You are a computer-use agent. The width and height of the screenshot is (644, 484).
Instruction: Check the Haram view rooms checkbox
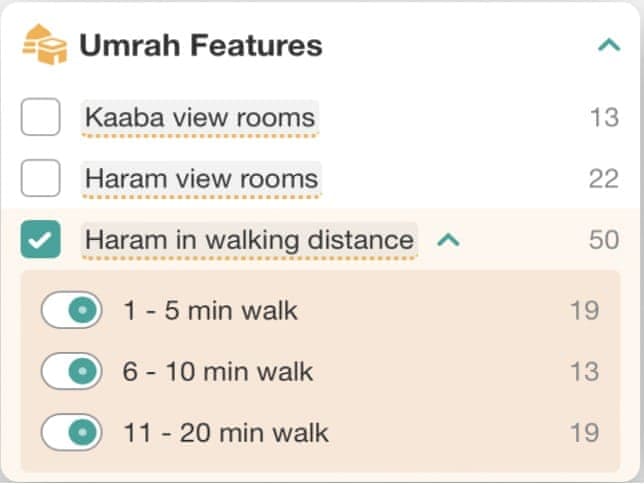pos(41,179)
